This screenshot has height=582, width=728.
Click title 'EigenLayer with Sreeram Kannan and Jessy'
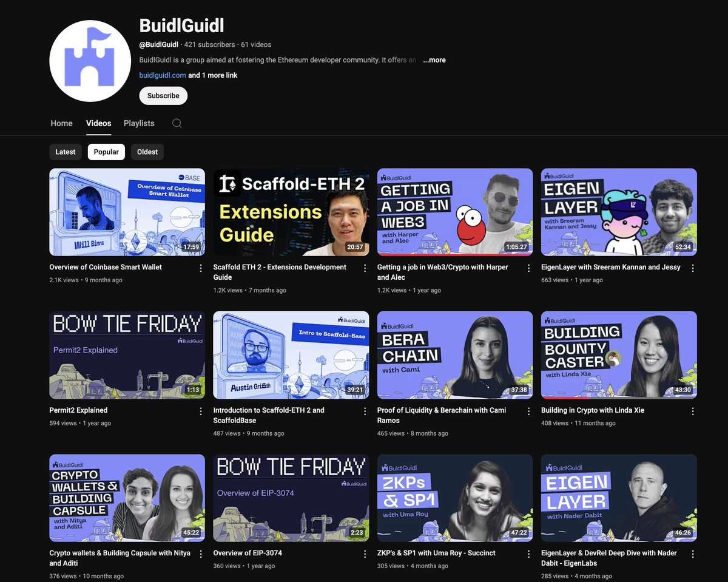(611, 267)
